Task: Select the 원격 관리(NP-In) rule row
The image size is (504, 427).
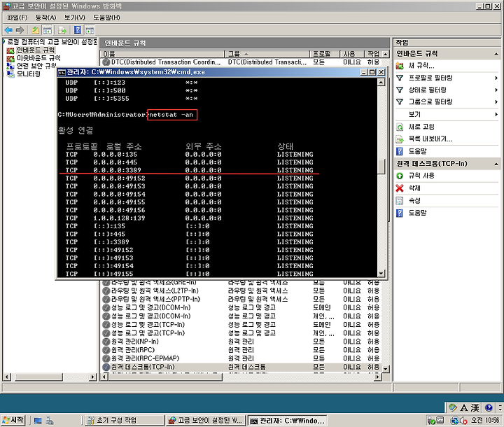Action: point(241,342)
